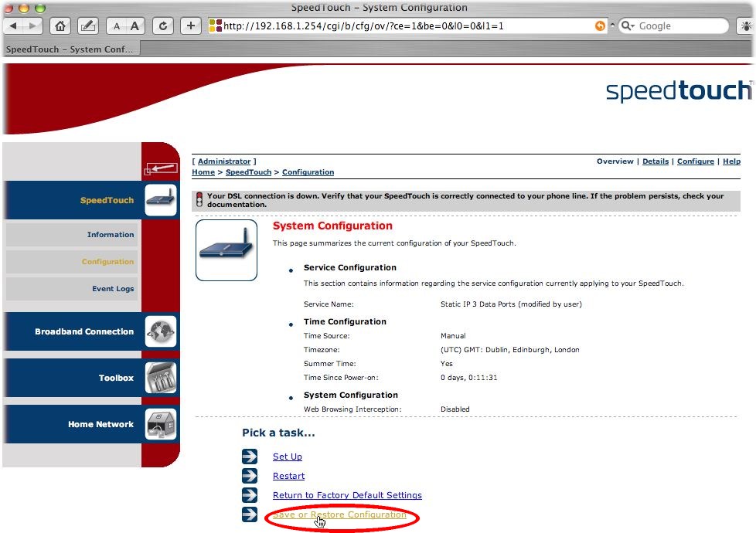This screenshot has height=533, width=756.
Task: Click the Time Since Power-on value
Action: pyautogui.click(x=468, y=377)
